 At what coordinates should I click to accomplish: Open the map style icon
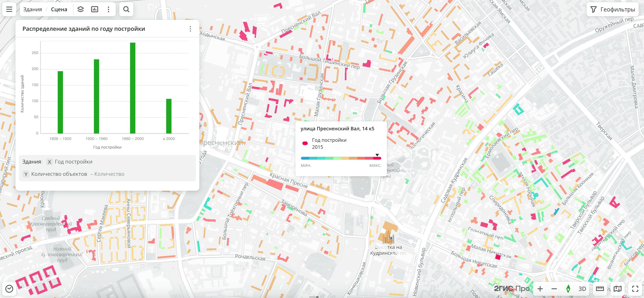(617, 289)
